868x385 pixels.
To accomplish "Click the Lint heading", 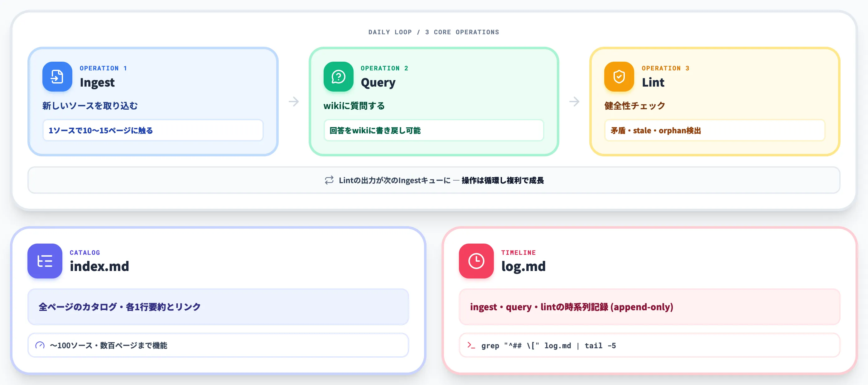I will 653,83.
